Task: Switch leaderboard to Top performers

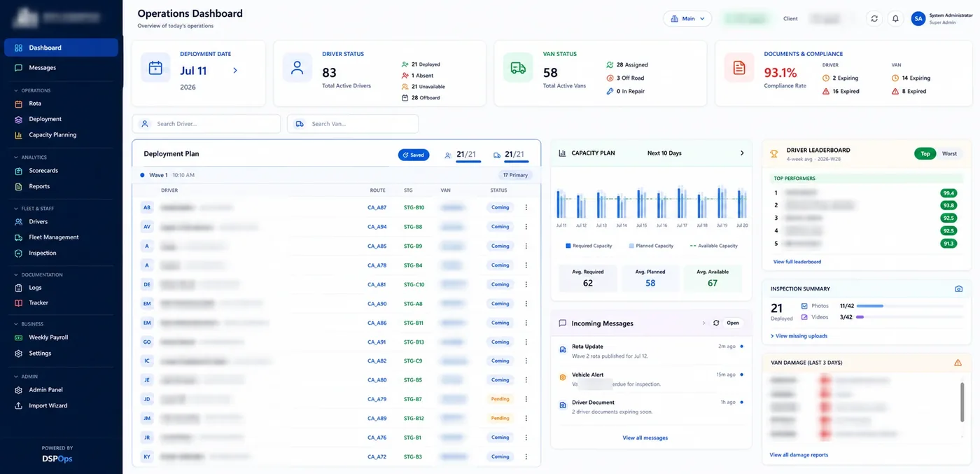Action: [x=925, y=153]
